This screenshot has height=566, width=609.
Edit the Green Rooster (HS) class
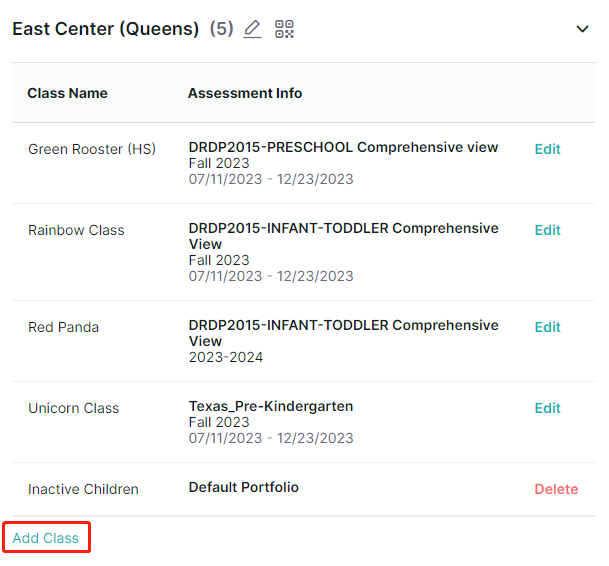(x=547, y=149)
